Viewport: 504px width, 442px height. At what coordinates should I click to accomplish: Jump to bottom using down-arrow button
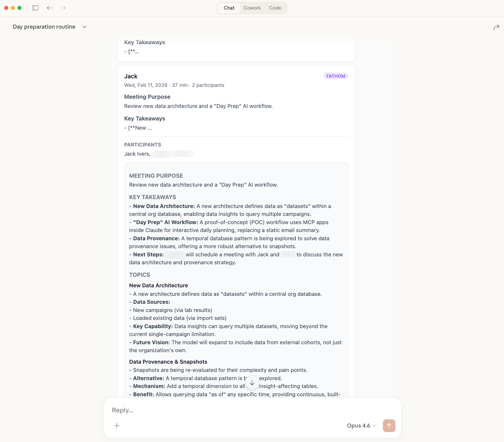[x=252, y=383]
